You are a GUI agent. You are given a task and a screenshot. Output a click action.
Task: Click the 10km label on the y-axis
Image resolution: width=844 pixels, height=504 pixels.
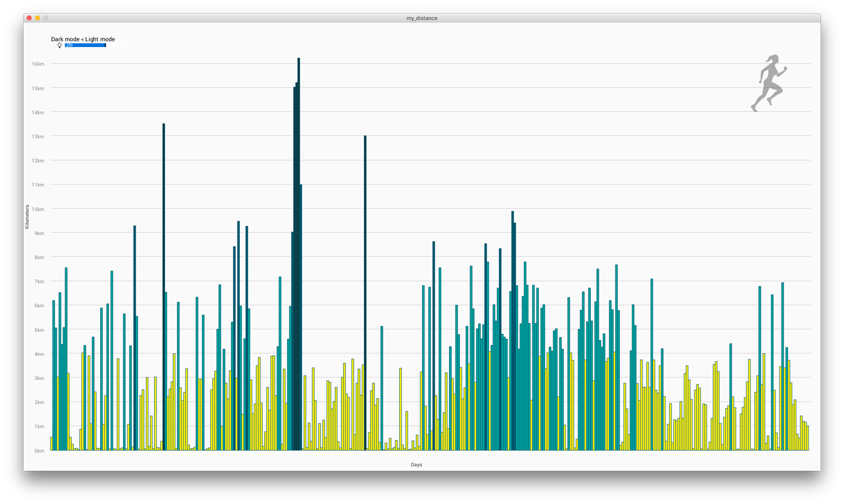click(x=38, y=209)
